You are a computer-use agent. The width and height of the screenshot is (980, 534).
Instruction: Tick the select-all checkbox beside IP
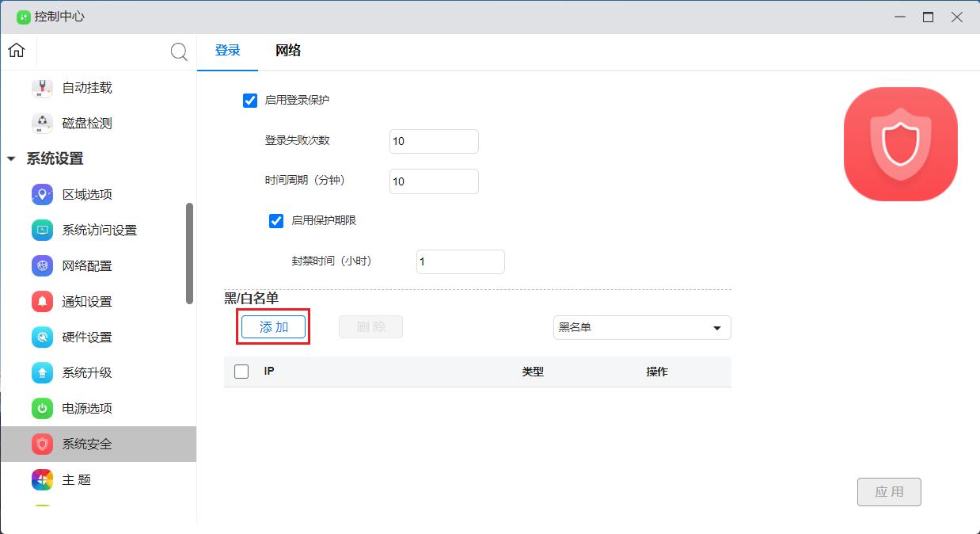click(241, 372)
